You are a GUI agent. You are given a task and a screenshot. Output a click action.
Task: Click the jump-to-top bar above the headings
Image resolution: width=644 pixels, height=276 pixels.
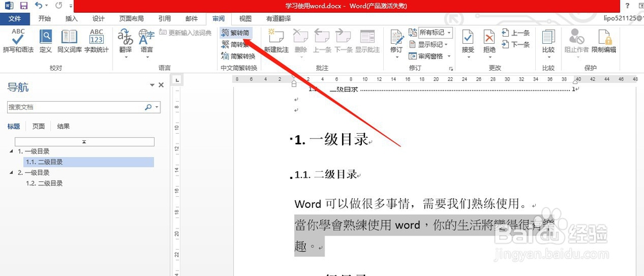pos(84,142)
